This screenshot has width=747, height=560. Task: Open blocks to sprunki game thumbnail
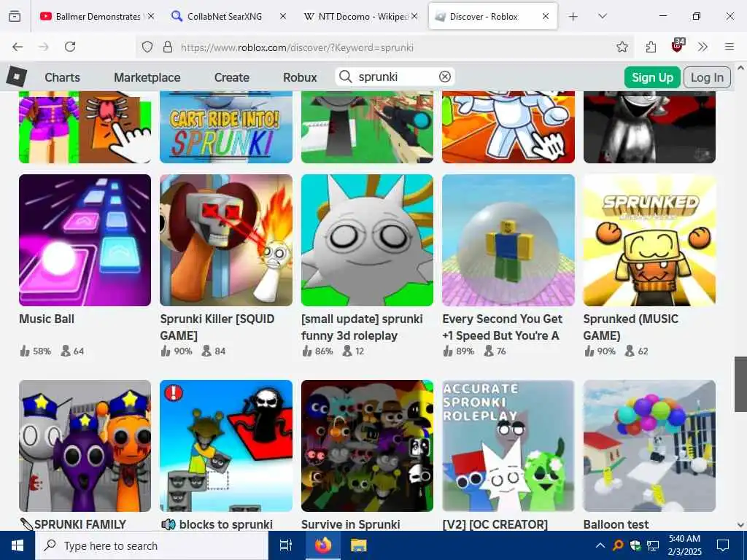[226, 446]
